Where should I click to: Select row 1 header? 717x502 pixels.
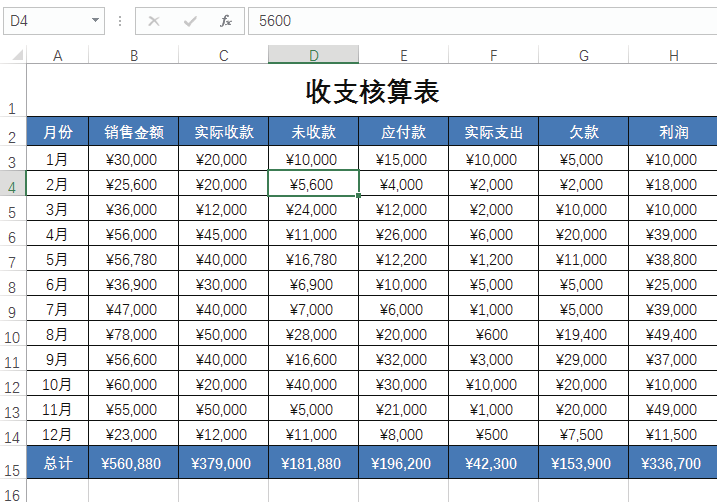pos(13,90)
